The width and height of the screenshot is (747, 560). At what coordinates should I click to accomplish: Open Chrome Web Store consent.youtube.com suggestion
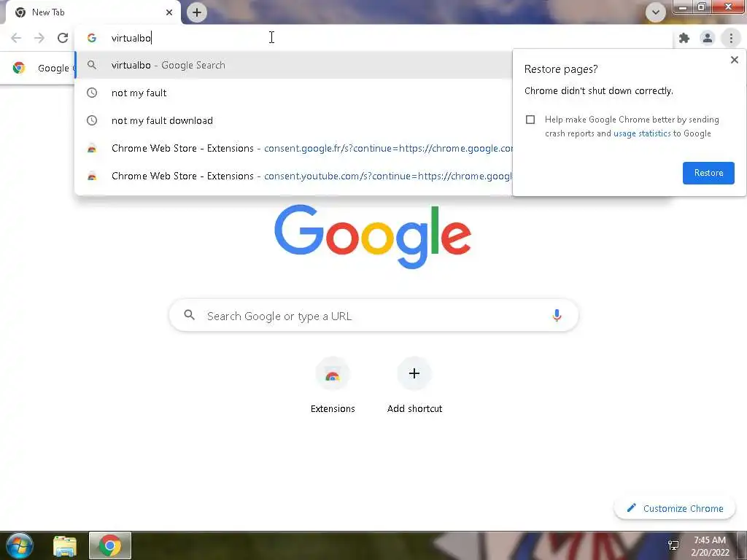coord(293,176)
